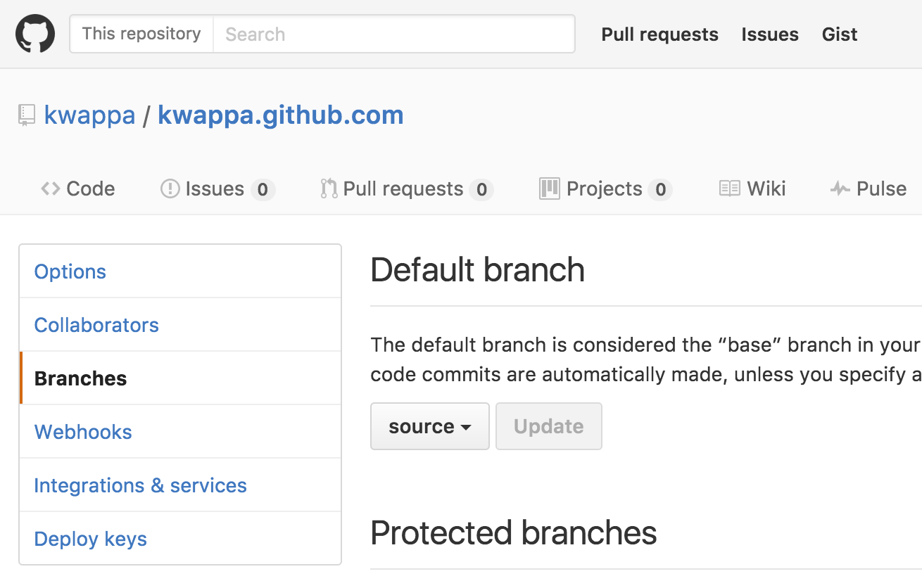Select Branches in settings sidebar
The width and height of the screenshot is (922, 588).
click(180, 378)
